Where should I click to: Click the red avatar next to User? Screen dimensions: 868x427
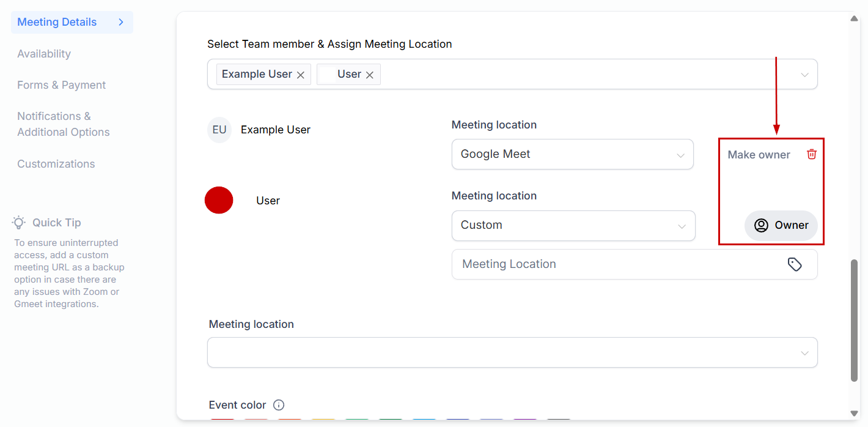(219, 200)
